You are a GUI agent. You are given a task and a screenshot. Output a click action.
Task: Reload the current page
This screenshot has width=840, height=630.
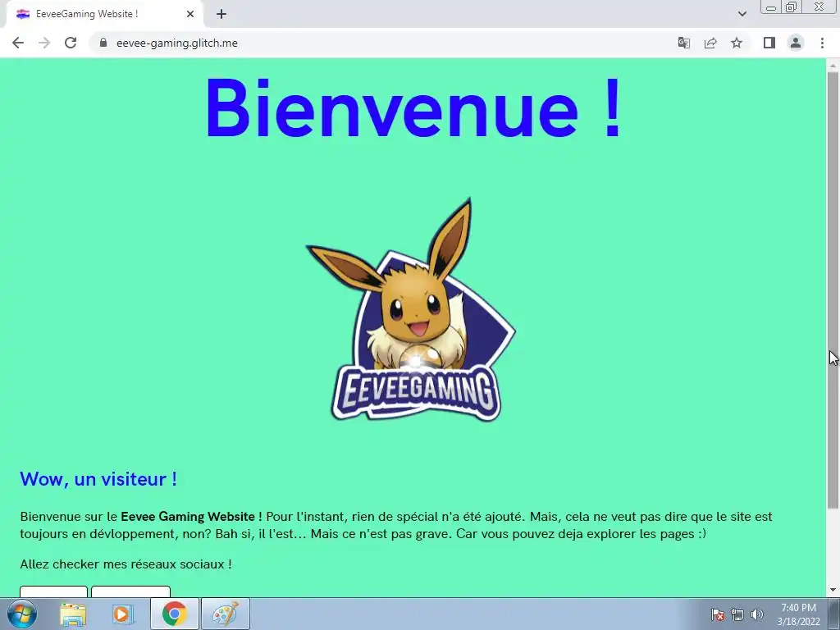[71, 43]
